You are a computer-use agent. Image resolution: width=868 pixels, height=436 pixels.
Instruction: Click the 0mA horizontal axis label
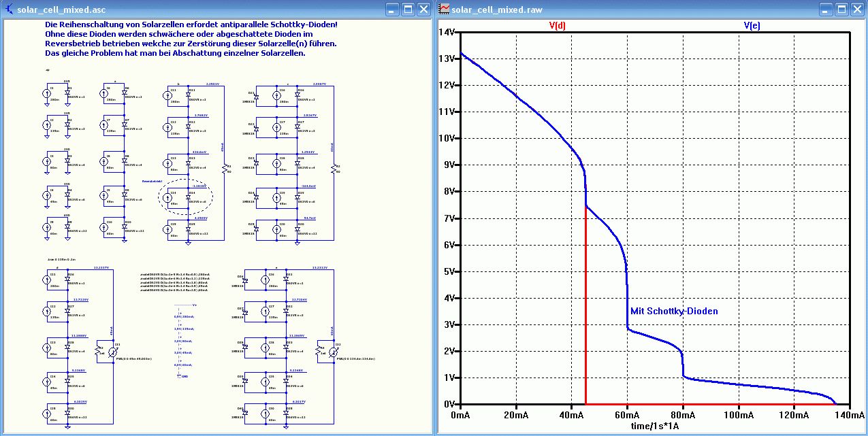[x=461, y=414]
